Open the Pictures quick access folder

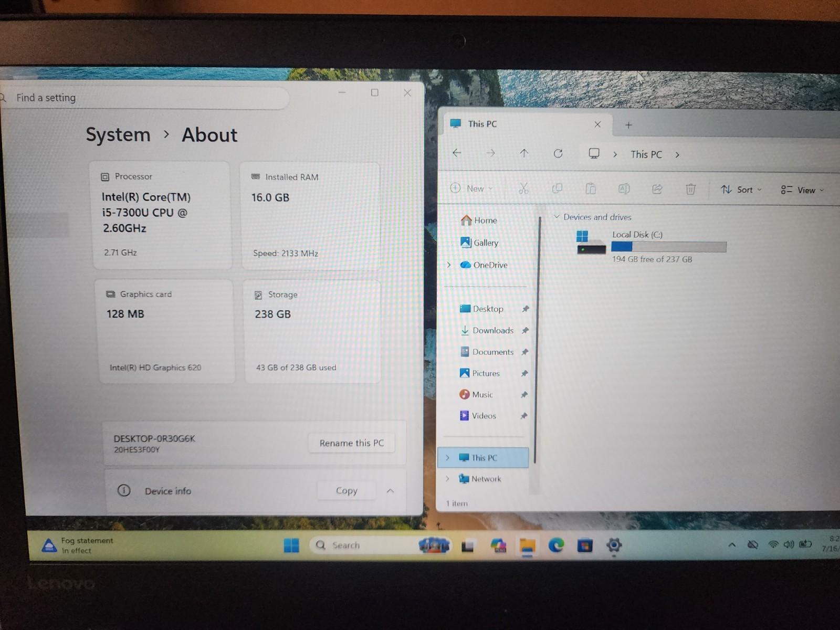(479, 373)
